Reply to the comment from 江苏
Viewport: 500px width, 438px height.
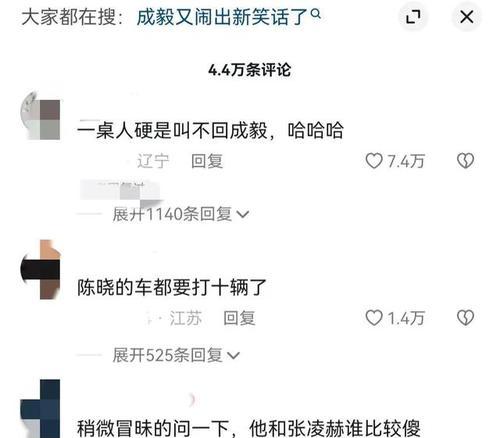pos(239,318)
